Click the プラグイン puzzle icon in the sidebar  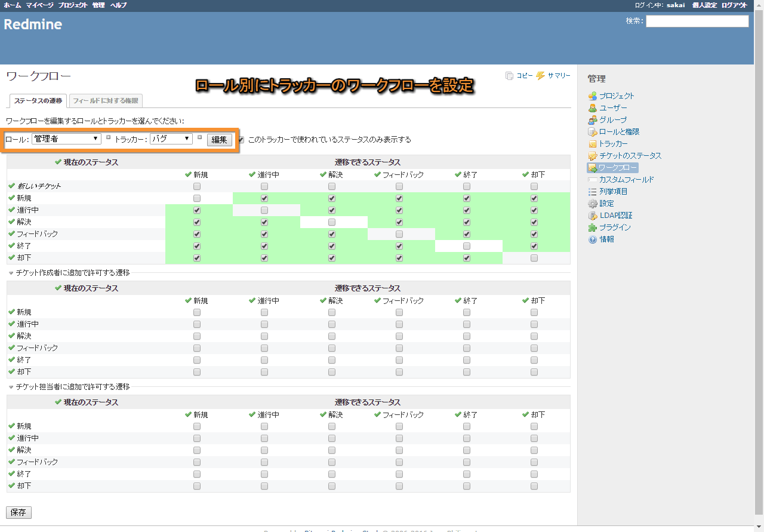[x=592, y=227]
